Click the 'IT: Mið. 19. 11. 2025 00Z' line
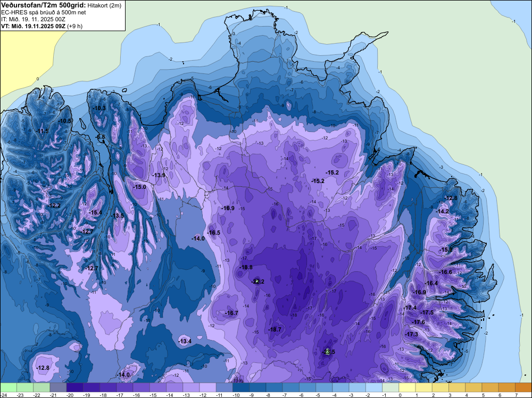This screenshot has height=398, width=532. point(33,19)
